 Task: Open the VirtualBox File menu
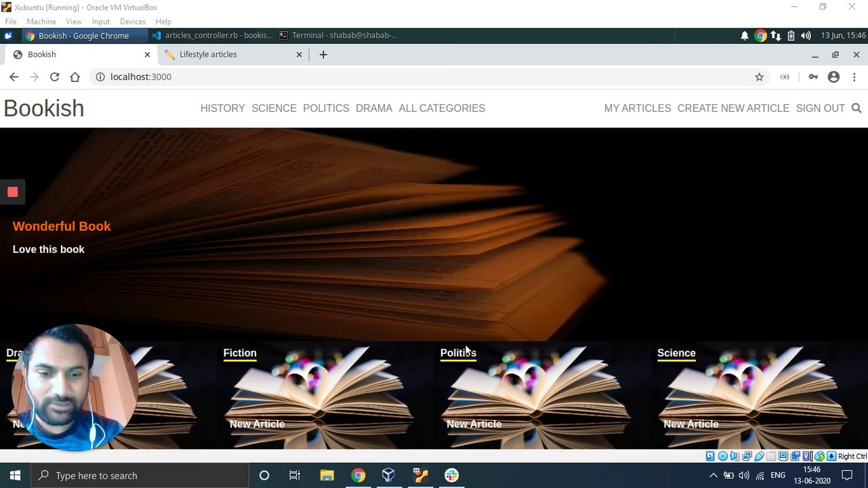(11, 22)
